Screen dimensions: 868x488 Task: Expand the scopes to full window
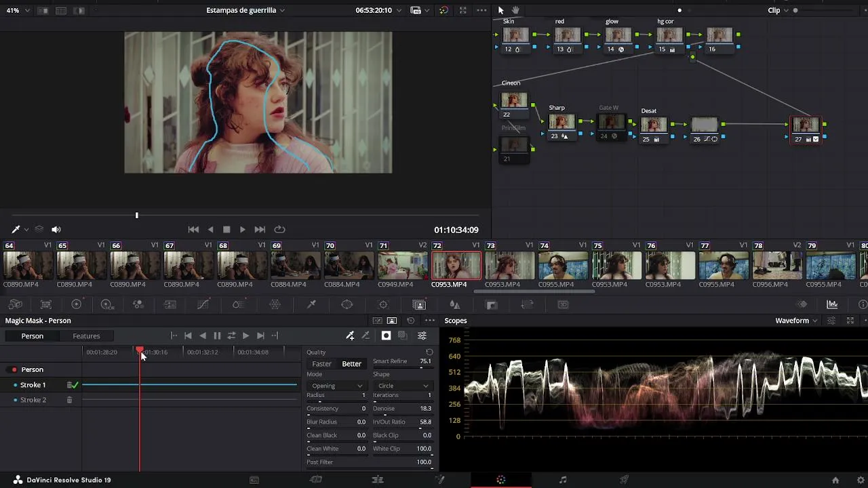coord(850,321)
